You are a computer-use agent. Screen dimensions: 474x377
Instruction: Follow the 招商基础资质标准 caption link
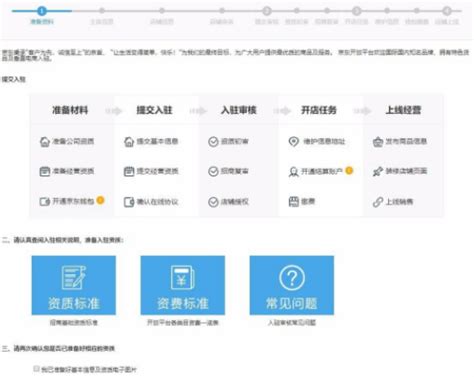coord(74,323)
